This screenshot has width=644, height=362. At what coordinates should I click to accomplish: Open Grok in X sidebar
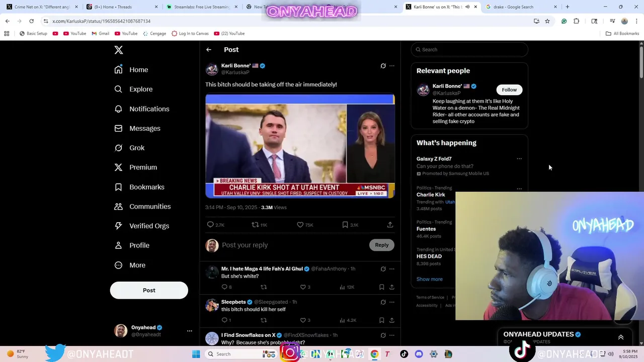click(129, 148)
